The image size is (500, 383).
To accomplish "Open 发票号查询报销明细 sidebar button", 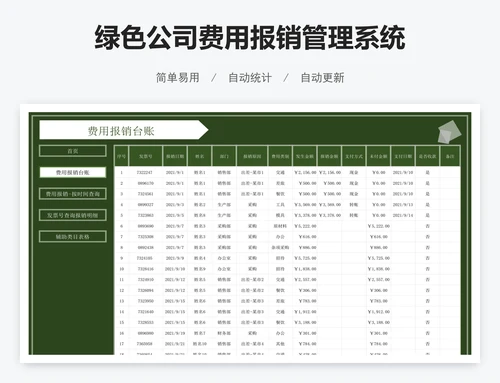I will (73, 215).
